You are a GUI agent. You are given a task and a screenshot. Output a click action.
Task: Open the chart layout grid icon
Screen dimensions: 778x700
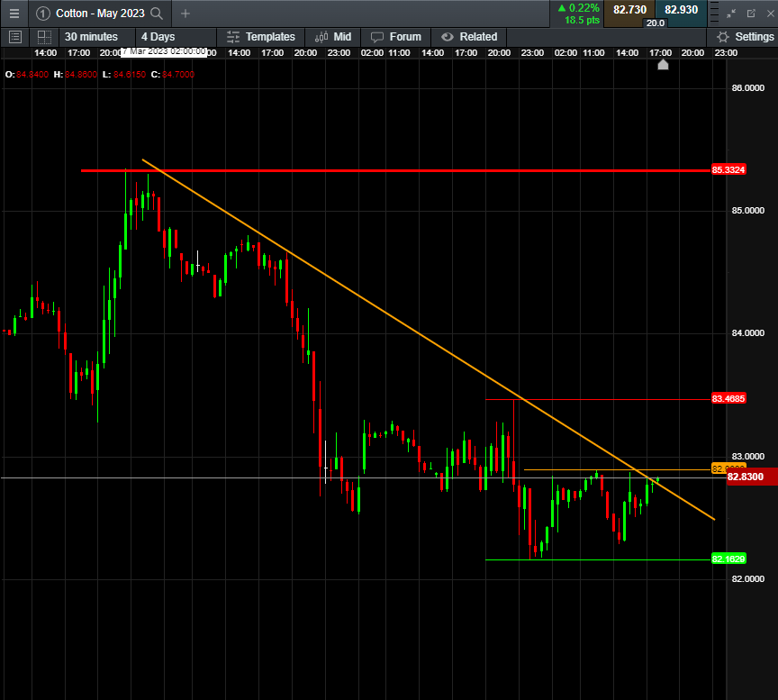coord(44,37)
